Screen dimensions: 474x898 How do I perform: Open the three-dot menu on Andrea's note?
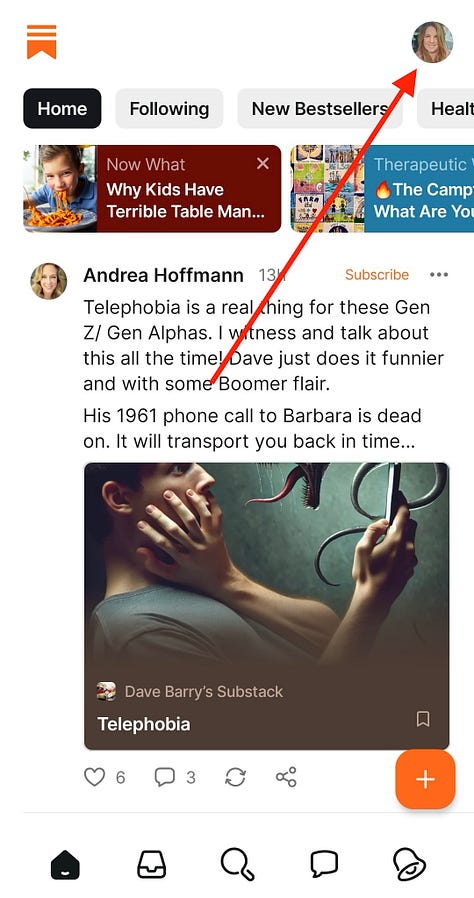click(x=439, y=275)
